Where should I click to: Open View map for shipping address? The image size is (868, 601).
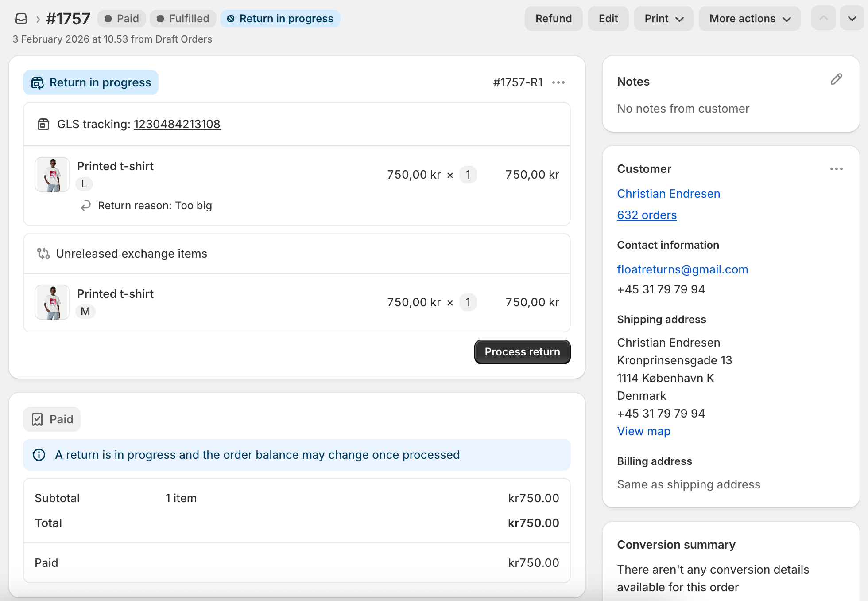click(643, 431)
